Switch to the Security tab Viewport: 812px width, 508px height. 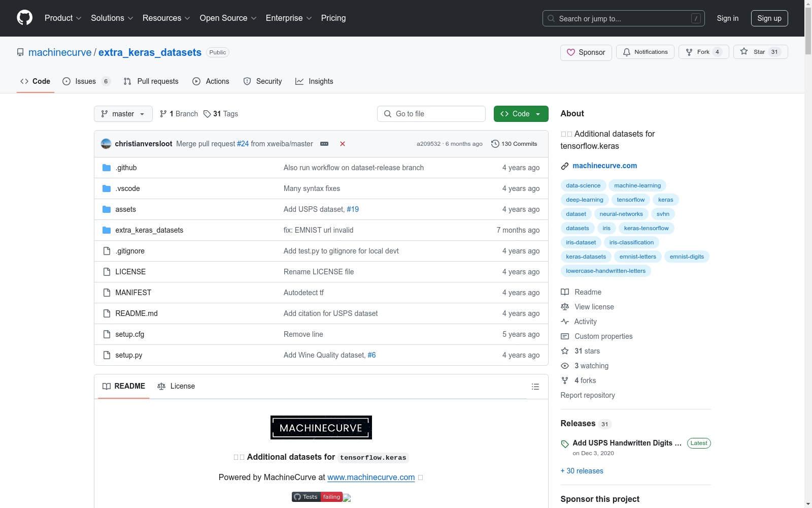point(263,81)
